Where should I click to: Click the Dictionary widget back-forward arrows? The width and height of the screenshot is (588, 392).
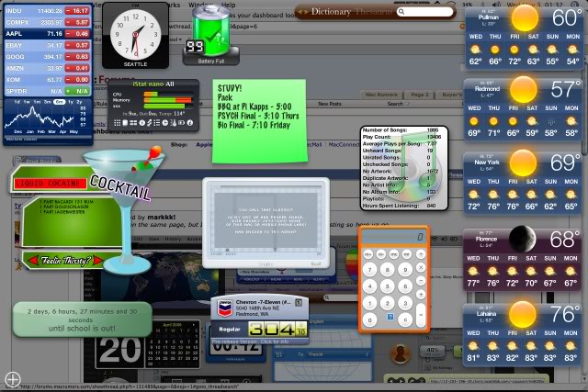click(303, 12)
